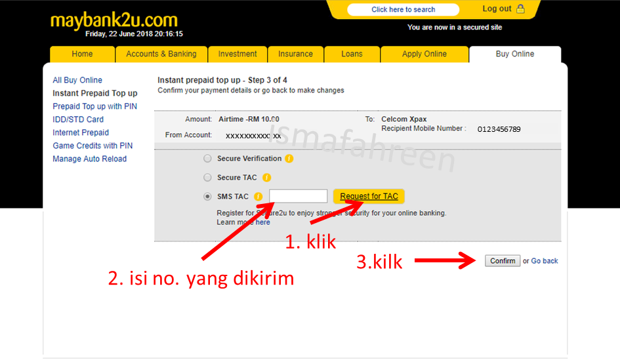Select Instant Prepaid Top up in sidebar
Screen dimensions: 620x364
95,93
